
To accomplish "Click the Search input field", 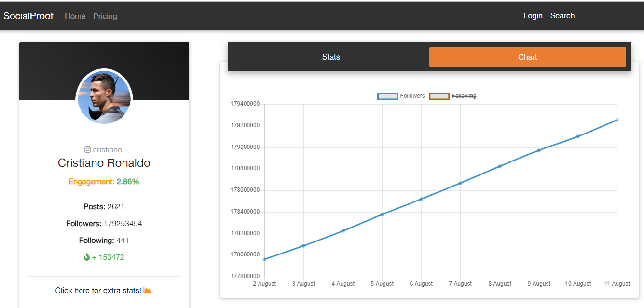I will pos(592,16).
